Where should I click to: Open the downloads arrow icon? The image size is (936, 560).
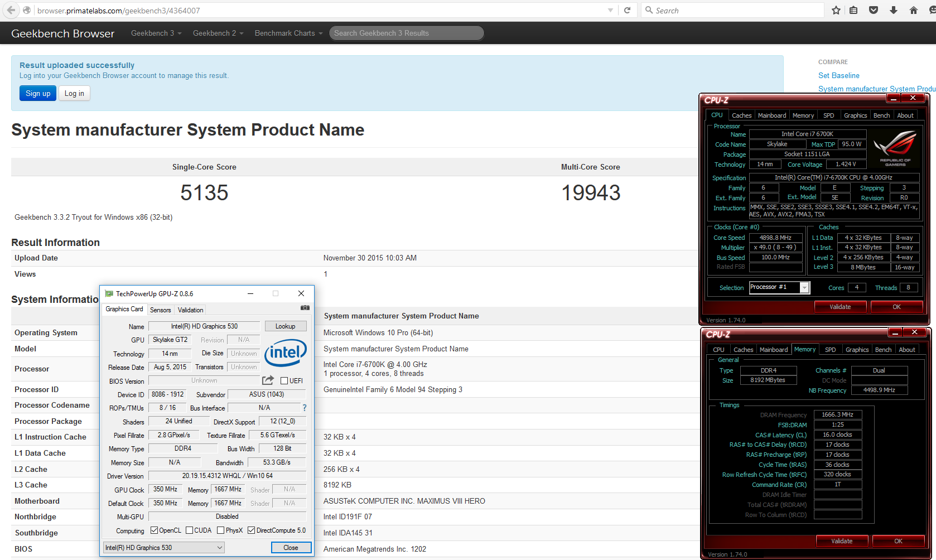pos(894,10)
